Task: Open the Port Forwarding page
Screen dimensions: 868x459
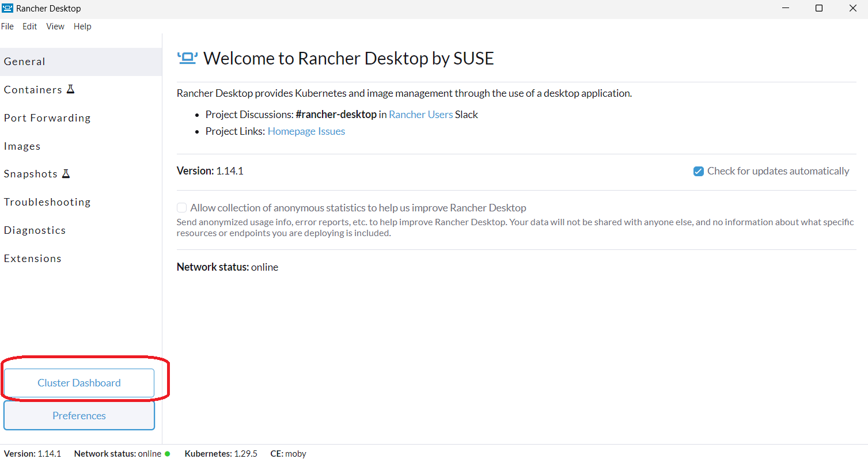Action: [x=81, y=118]
